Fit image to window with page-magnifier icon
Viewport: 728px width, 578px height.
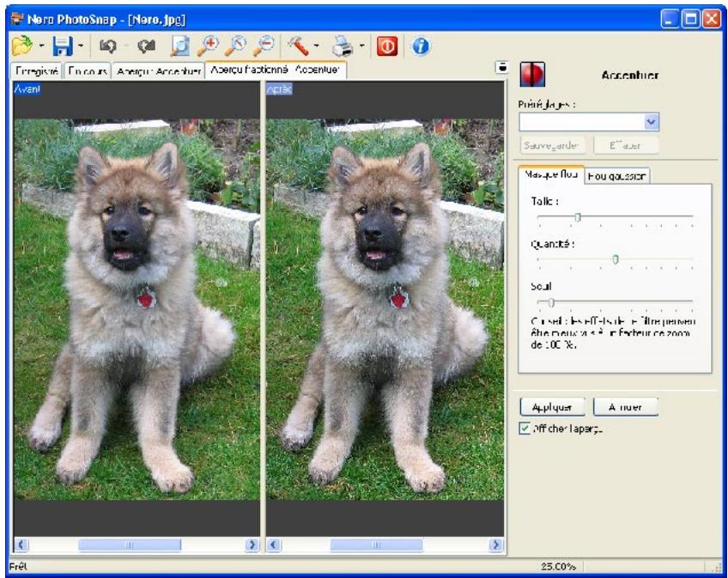(179, 46)
